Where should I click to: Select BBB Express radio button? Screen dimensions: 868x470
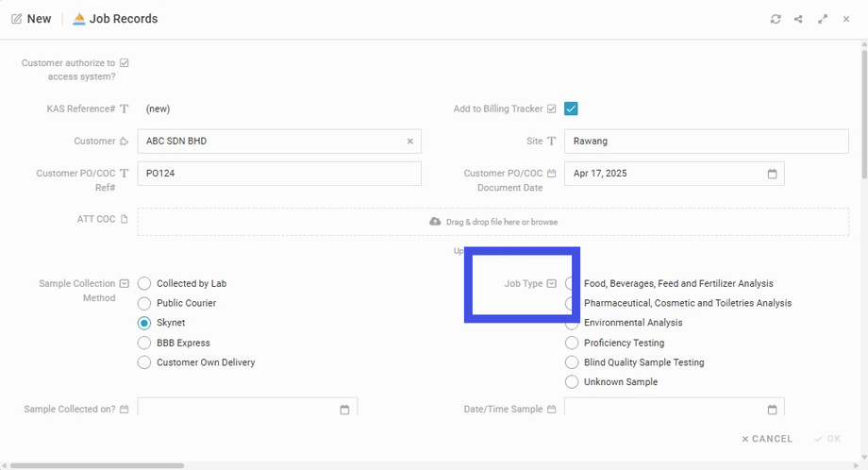click(144, 343)
